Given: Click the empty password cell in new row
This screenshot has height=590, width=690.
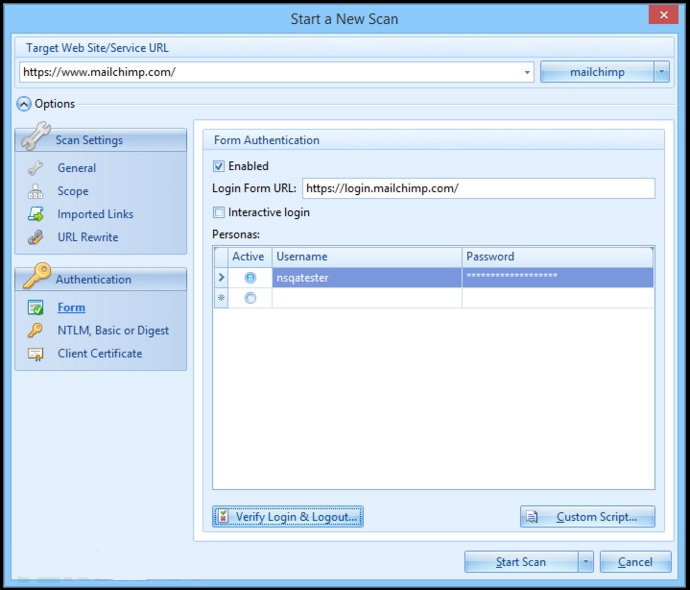Looking at the screenshot, I should 558,298.
